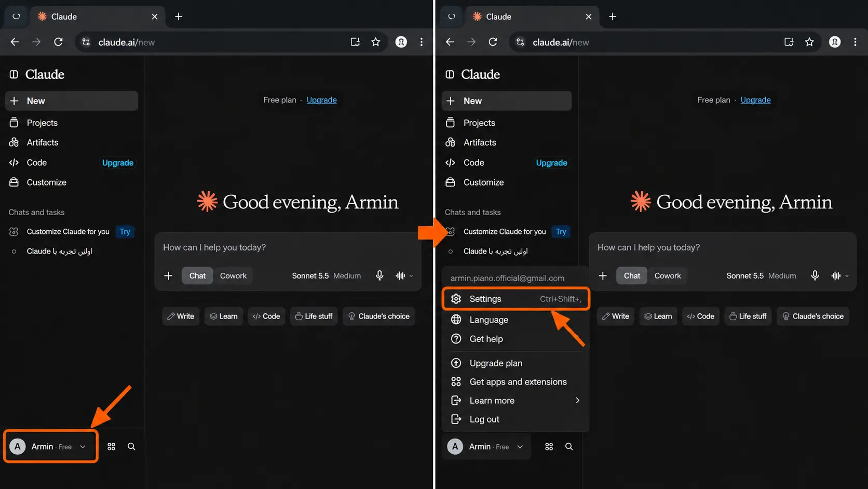868x489 pixels.
Task: Open browser three-dot menu in right window
Action: point(856,42)
